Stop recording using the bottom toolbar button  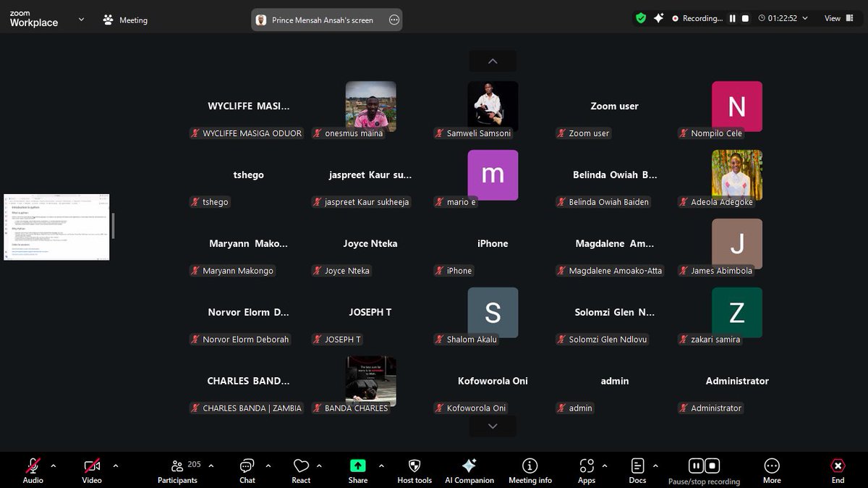tap(712, 466)
